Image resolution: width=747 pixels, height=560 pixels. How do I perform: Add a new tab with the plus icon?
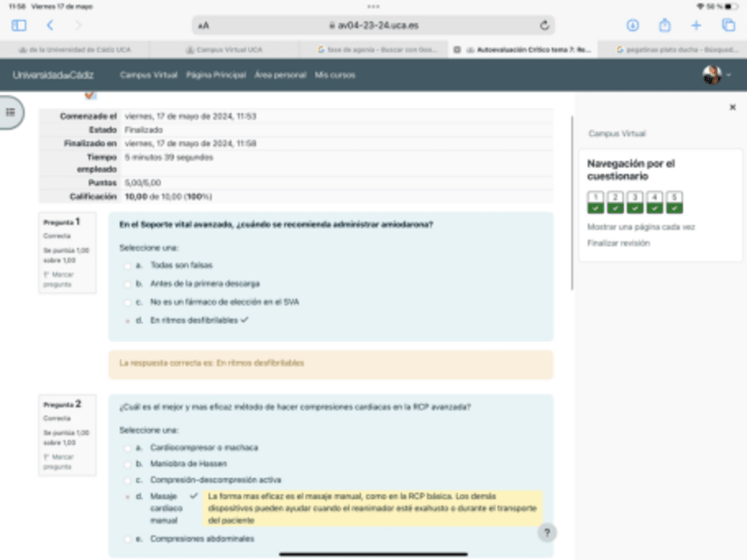[x=696, y=26]
